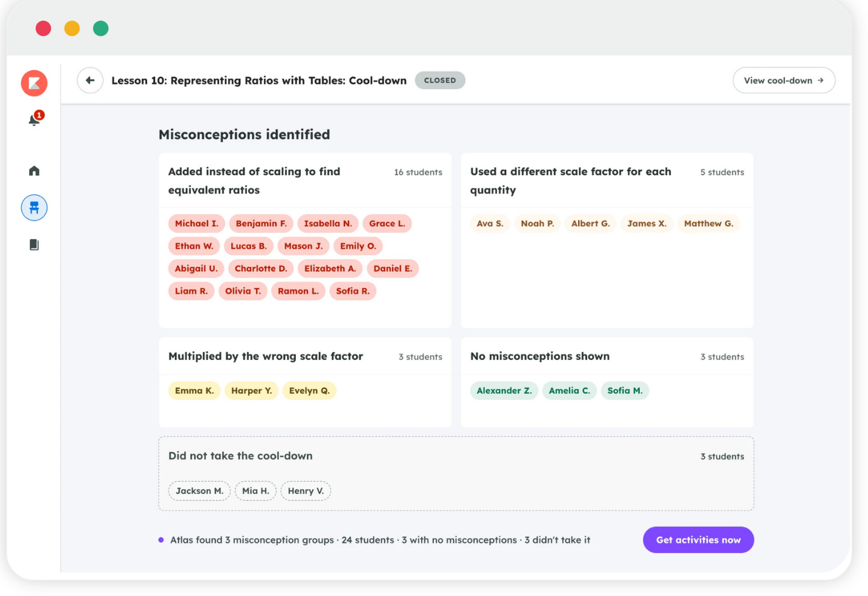The height and width of the screenshot is (596, 868).
Task: Click the yellow minimize window dot
Action: click(72, 28)
